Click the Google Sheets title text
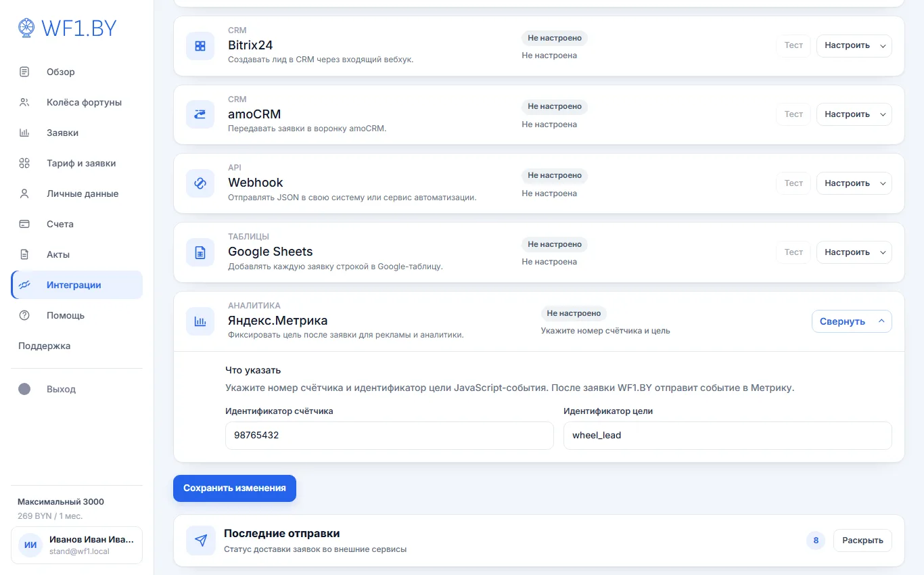Screen dimensions: 924x575 (x=271, y=252)
